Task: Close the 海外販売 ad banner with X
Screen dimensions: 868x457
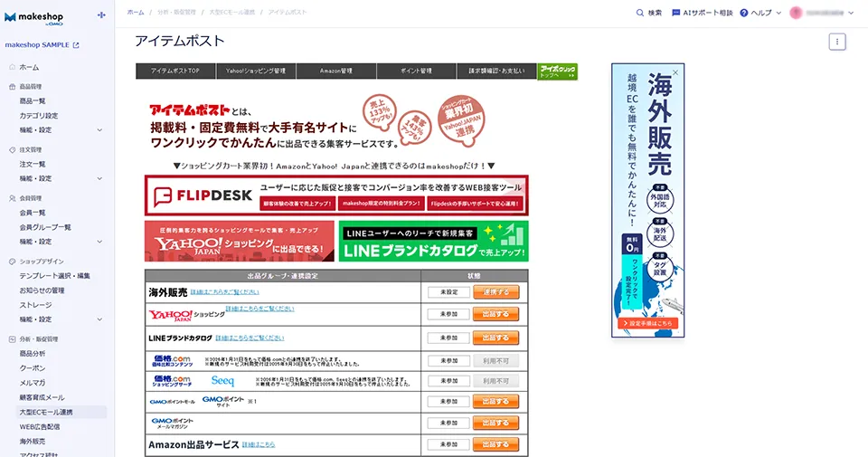Action: coord(675,71)
